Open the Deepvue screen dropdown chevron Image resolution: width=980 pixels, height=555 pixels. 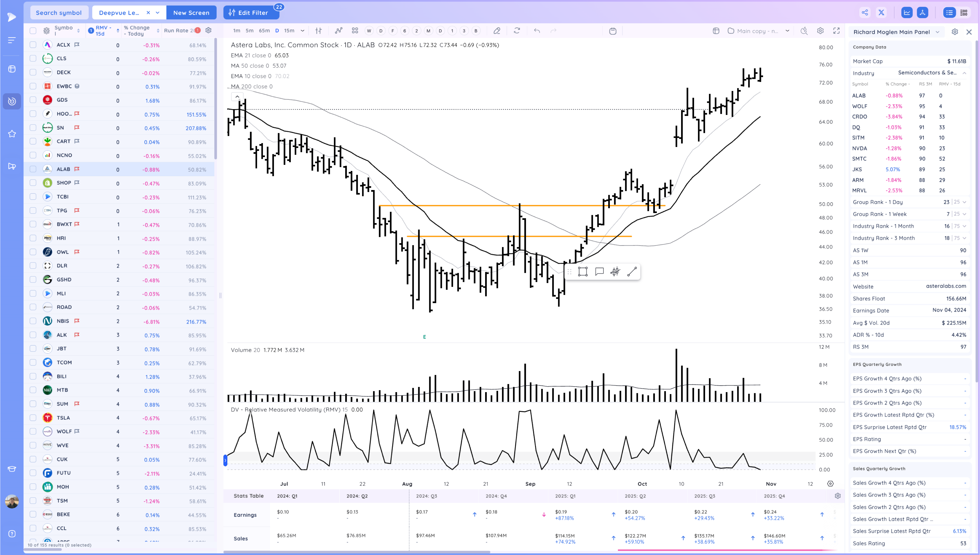(x=158, y=12)
